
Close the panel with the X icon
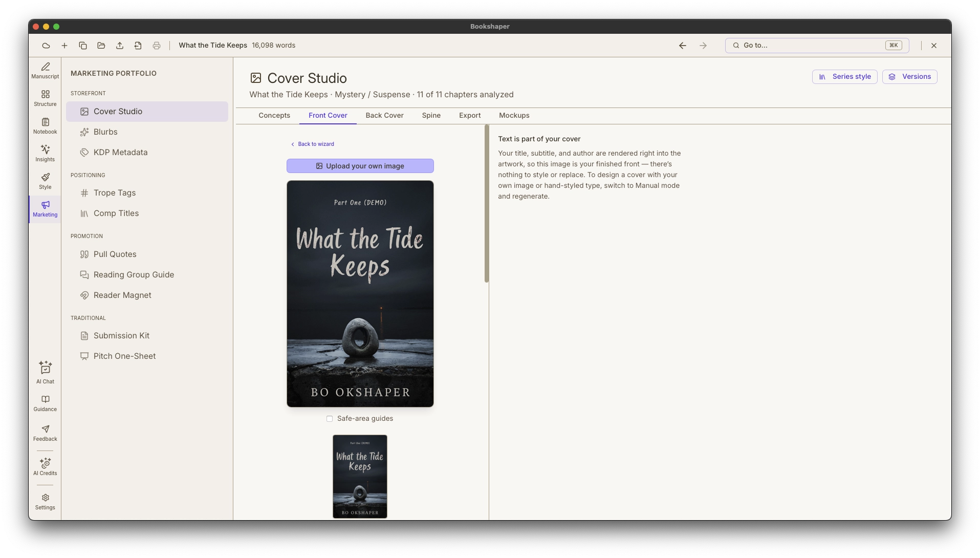(934, 46)
